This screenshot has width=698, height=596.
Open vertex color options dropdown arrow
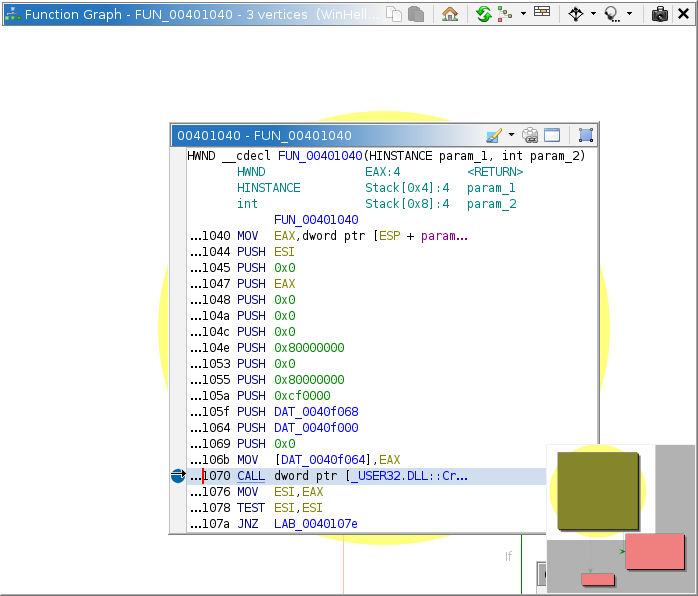511,135
